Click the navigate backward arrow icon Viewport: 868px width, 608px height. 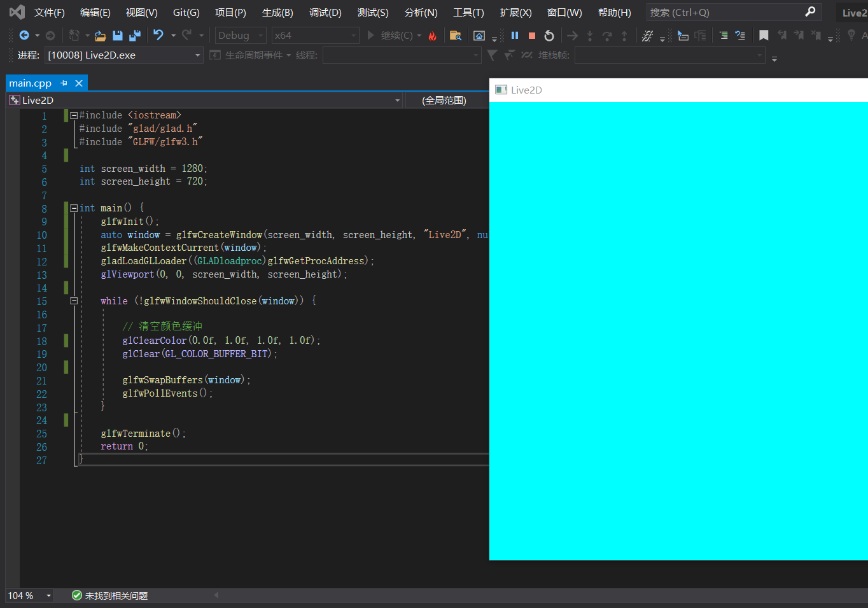[24, 36]
